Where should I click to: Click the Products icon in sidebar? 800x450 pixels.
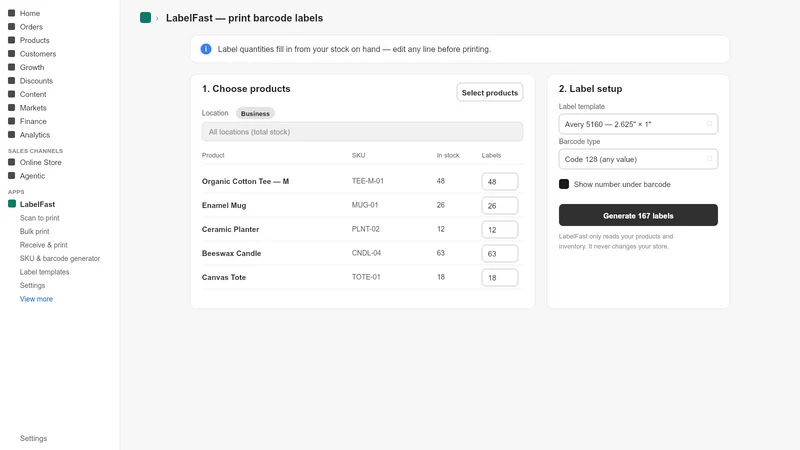(11, 40)
